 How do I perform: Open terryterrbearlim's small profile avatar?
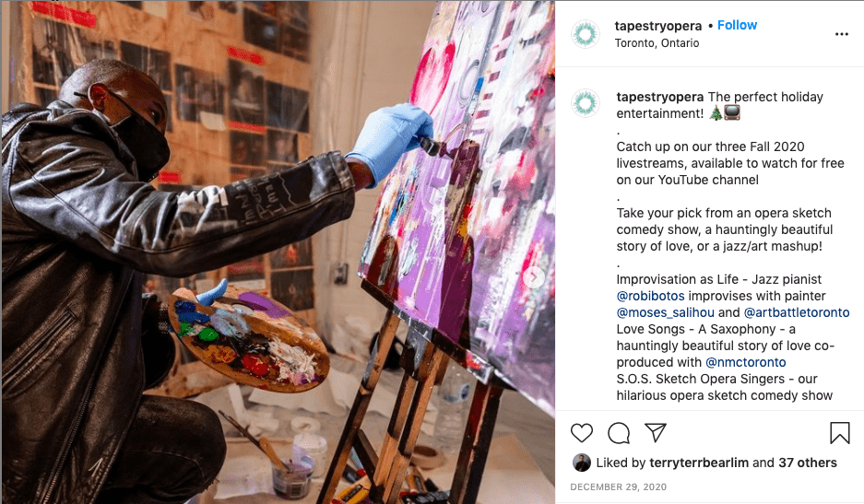(x=581, y=463)
